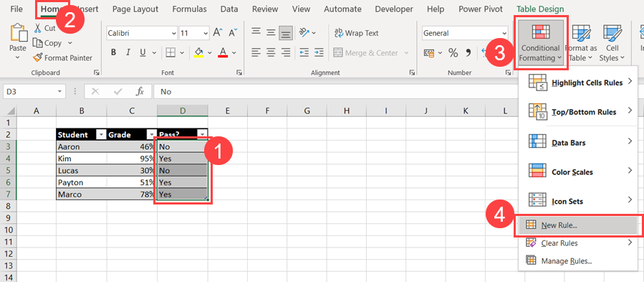Switch to the Power Pivot tab
Screen dimensions: 644x282
coord(481,9)
